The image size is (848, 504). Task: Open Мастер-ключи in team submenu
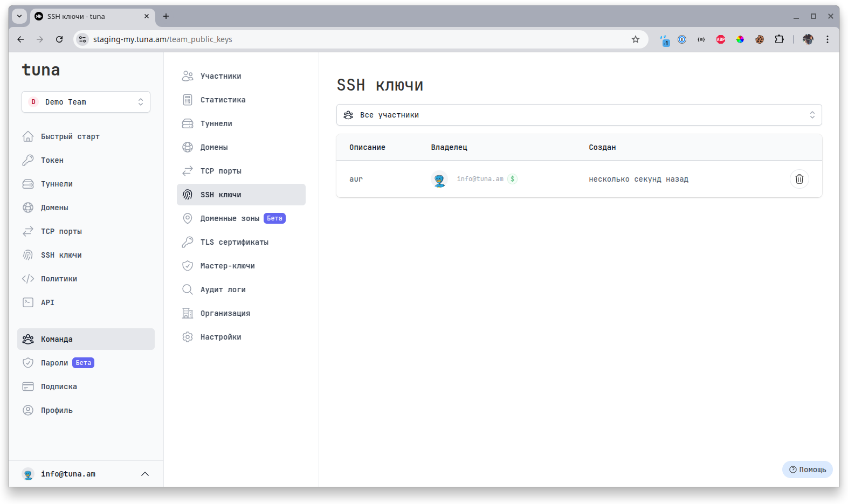pyautogui.click(x=241, y=266)
